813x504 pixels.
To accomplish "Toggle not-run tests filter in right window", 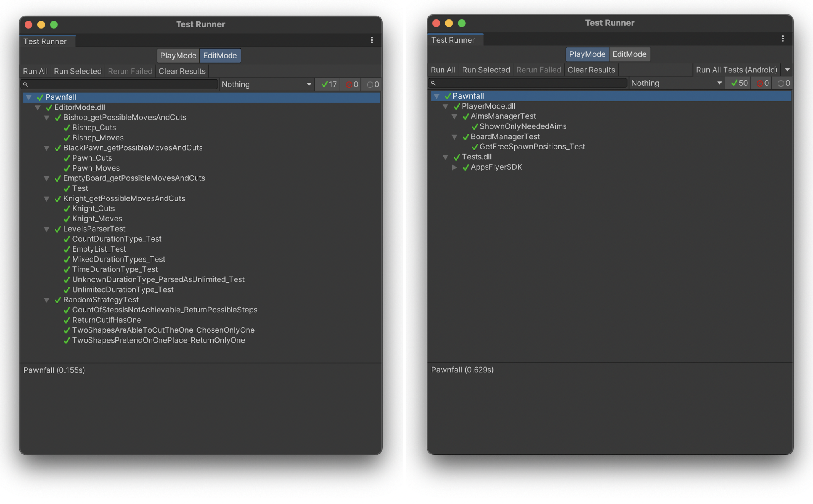I will point(783,83).
